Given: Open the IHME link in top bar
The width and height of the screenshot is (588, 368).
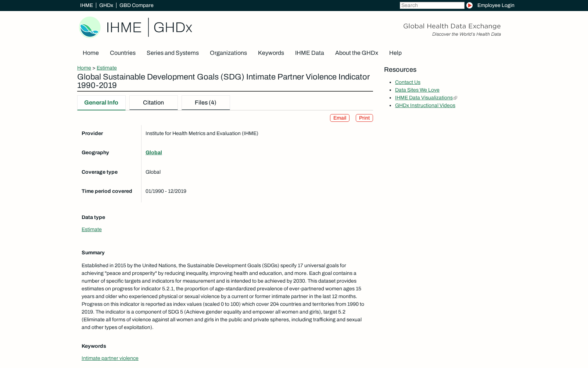Looking at the screenshot, I should (x=87, y=6).
